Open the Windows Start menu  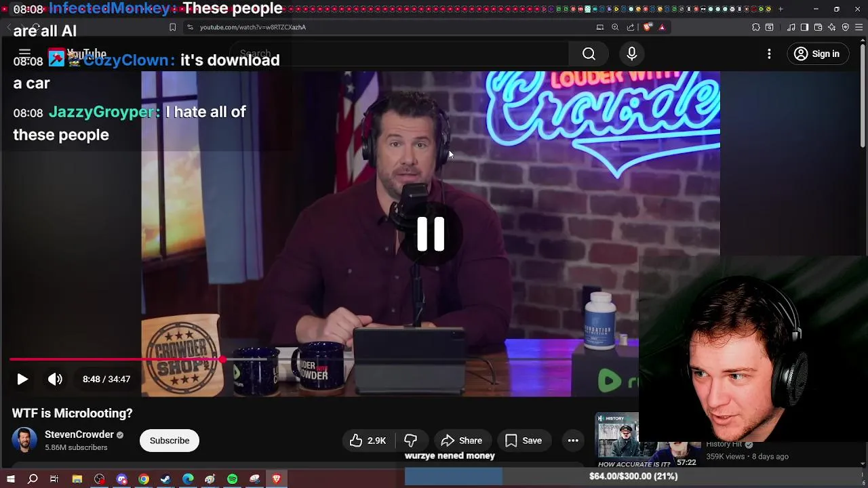(11, 479)
